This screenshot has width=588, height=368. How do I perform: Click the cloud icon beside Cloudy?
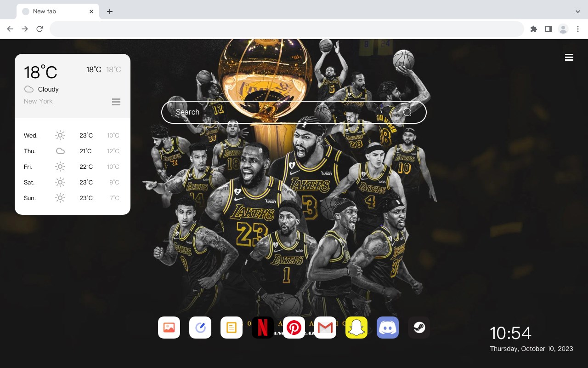click(x=29, y=89)
